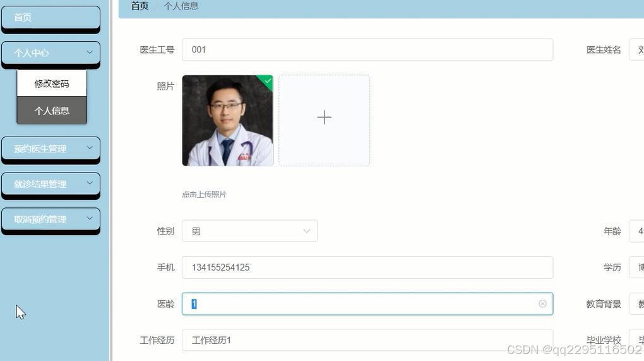
Task: Select the 个人信息 submenu item
Action: pyautogui.click(x=52, y=111)
